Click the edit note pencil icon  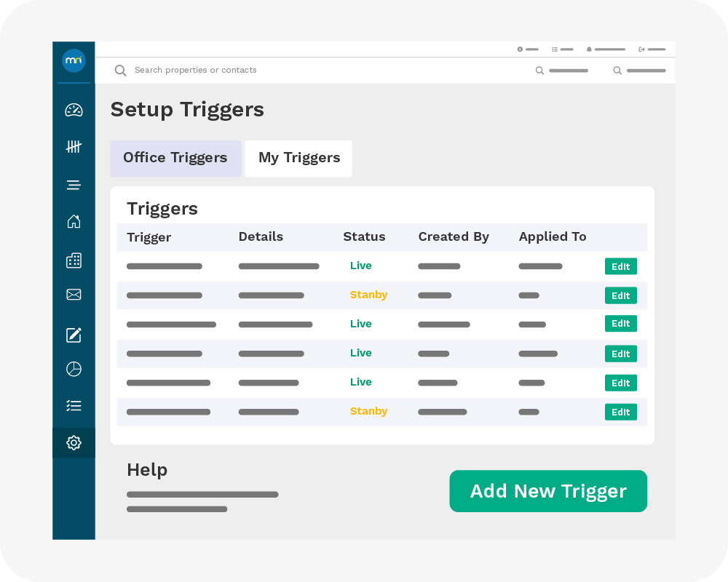tap(74, 335)
